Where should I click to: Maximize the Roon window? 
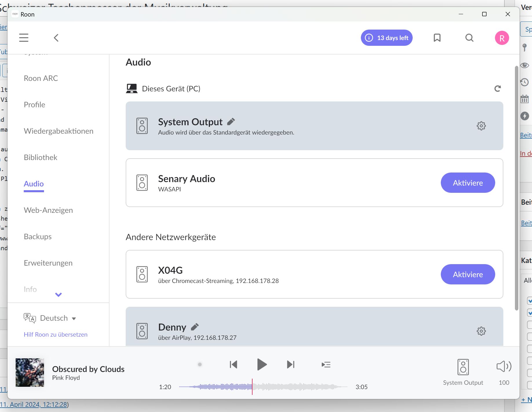pos(484,14)
